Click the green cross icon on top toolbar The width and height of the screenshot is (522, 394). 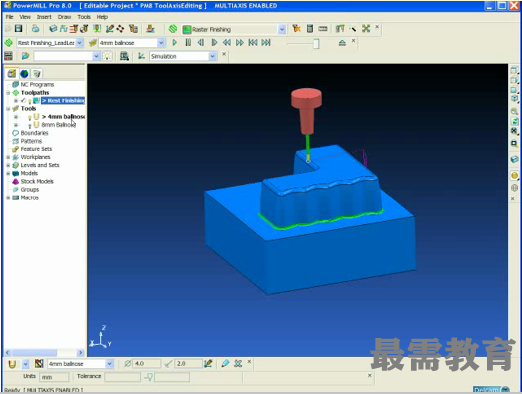click(366, 29)
